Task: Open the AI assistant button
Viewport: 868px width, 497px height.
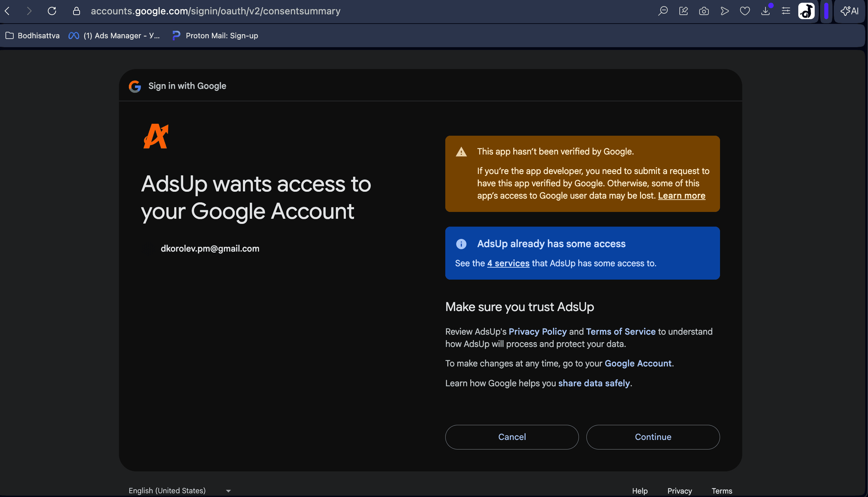Action: click(x=850, y=11)
